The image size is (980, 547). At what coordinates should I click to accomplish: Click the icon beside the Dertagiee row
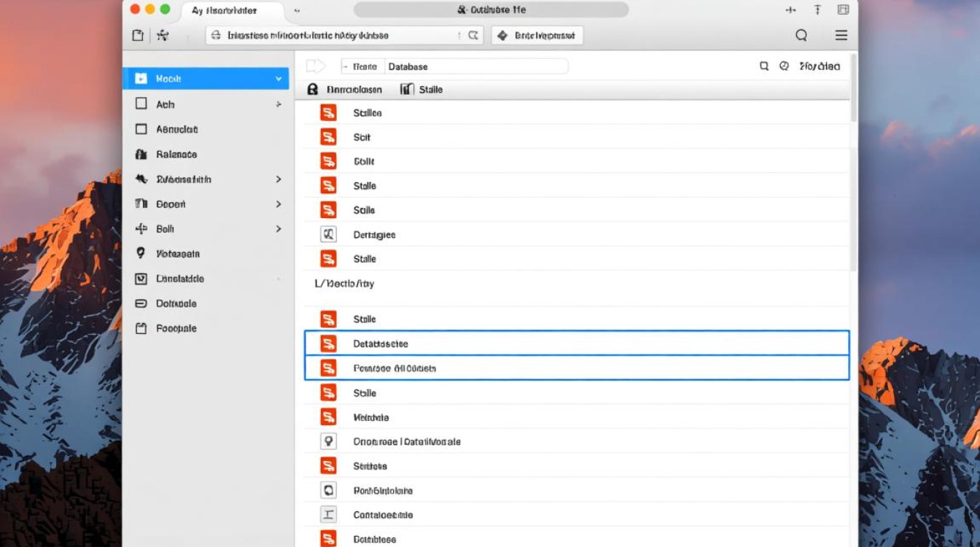(328, 234)
